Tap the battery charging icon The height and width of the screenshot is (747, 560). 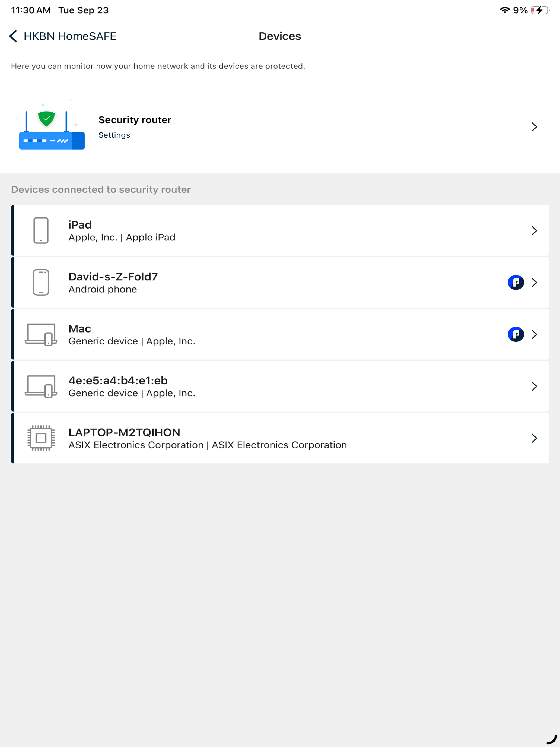[540, 10]
